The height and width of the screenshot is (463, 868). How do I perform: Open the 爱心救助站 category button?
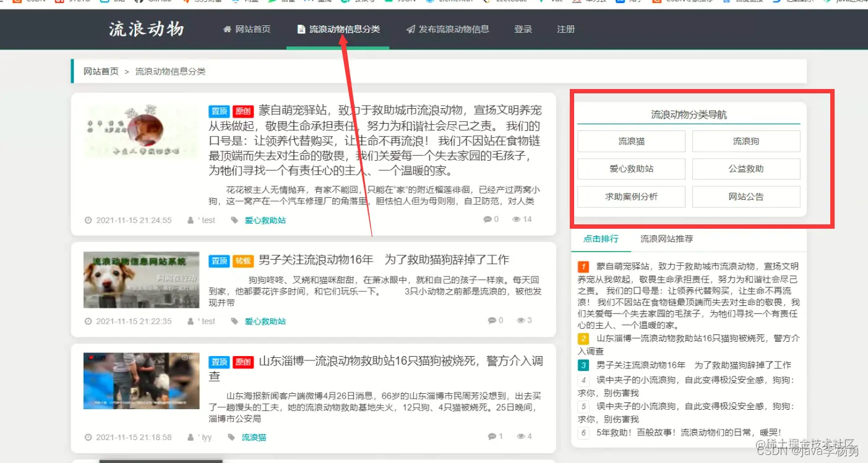[631, 169]
